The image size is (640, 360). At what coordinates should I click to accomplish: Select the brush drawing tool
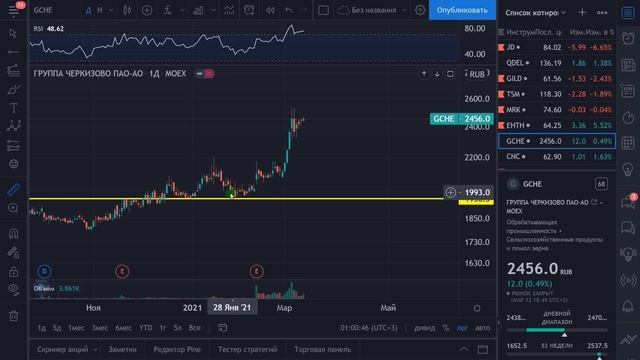13,89
